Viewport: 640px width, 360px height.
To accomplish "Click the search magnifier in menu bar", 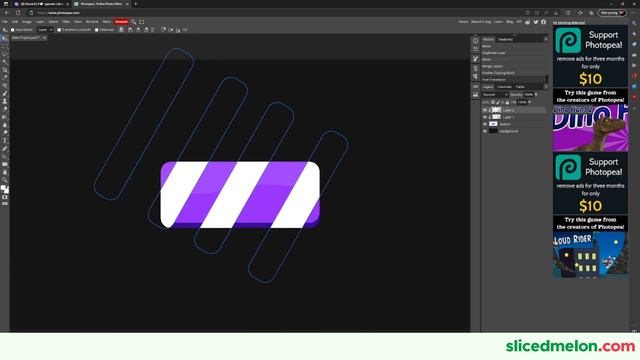I will (x=133, y=22).
